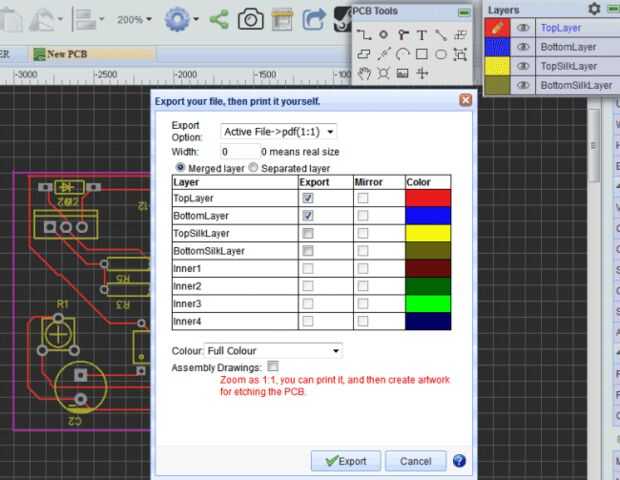This screenshot has height=480, width=620.
Task: Select the Separated layer radio option
Action: pos(253,168)
